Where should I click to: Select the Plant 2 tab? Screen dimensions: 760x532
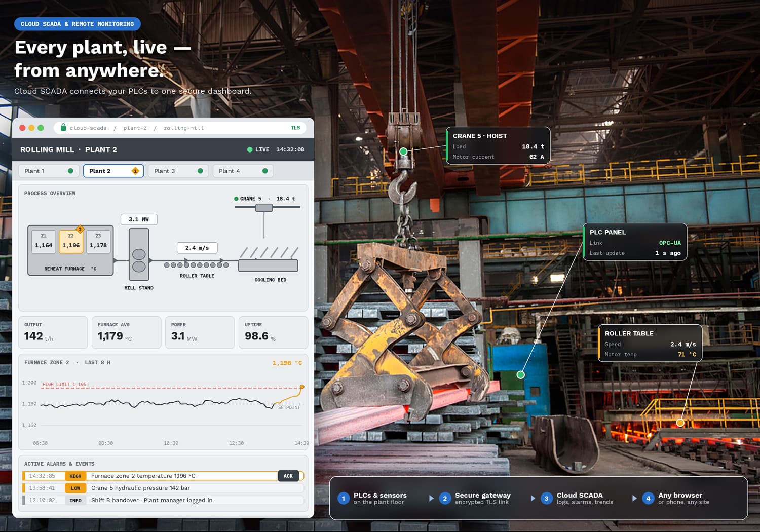tap(113, 171)
